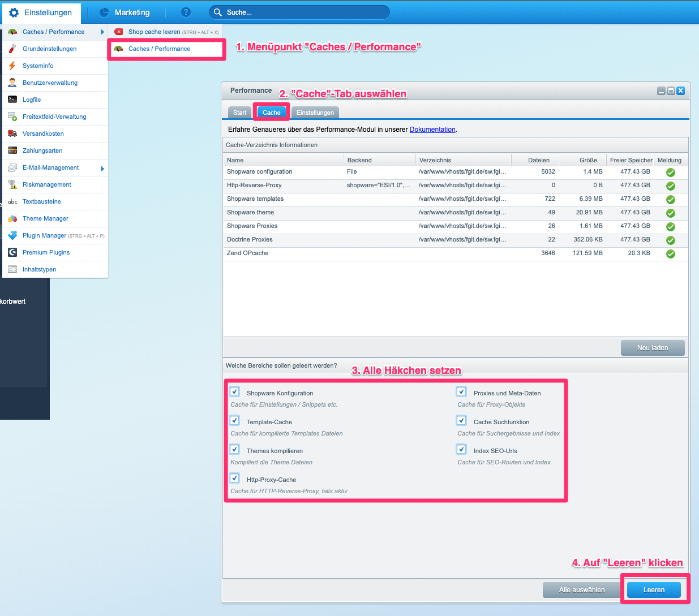This screenshot has height=616, width=699.
Task: Click the Riskmanagement funnel icon
Action: pos(12,185)
